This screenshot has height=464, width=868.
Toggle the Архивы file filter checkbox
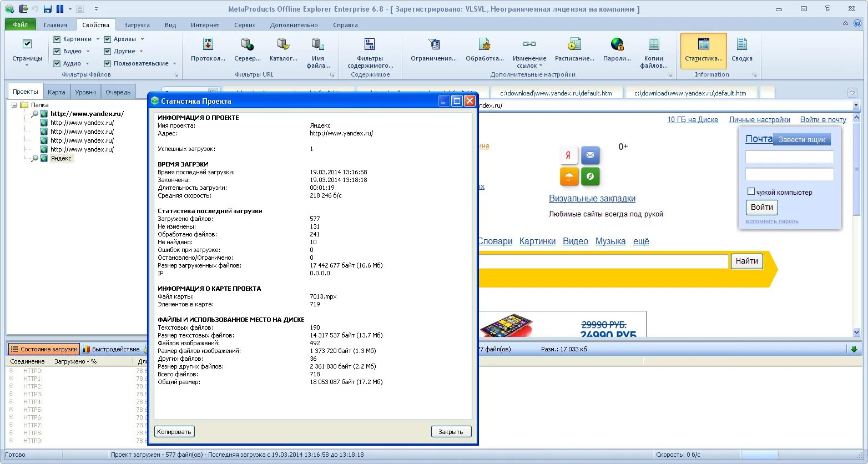pyautogui.click(x=107, y=39)
